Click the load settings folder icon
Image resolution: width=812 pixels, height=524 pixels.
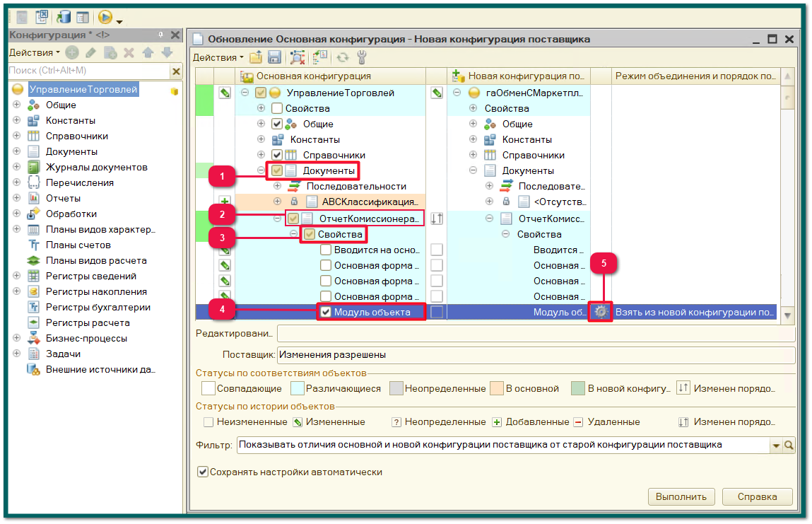[256, 57]
